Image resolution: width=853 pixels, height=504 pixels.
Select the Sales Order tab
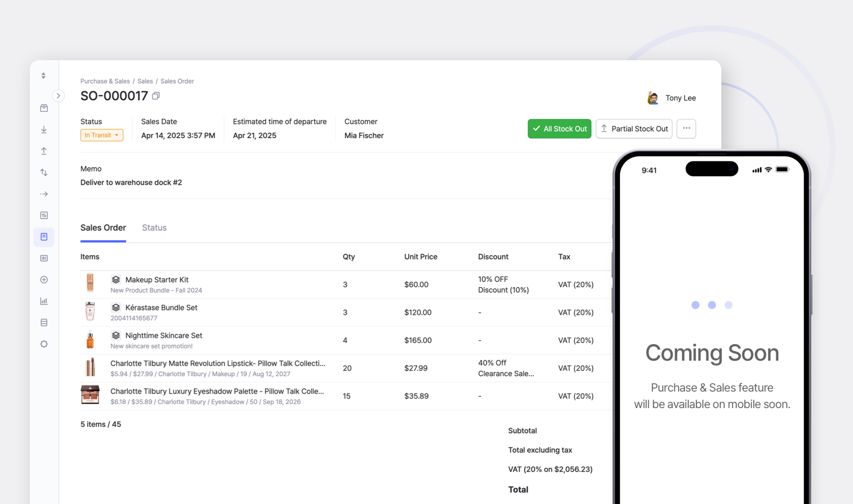point(103,227)
